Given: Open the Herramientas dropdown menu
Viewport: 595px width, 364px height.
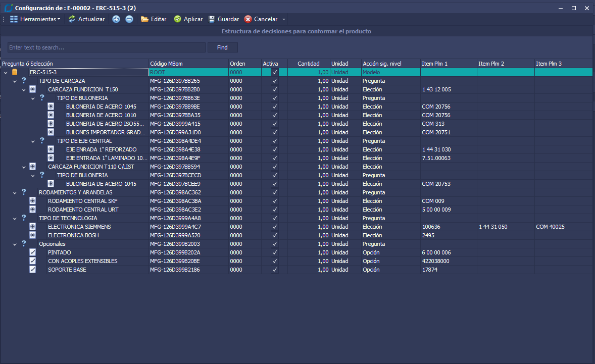Looking at the screenshot, I should click(35, 19).
